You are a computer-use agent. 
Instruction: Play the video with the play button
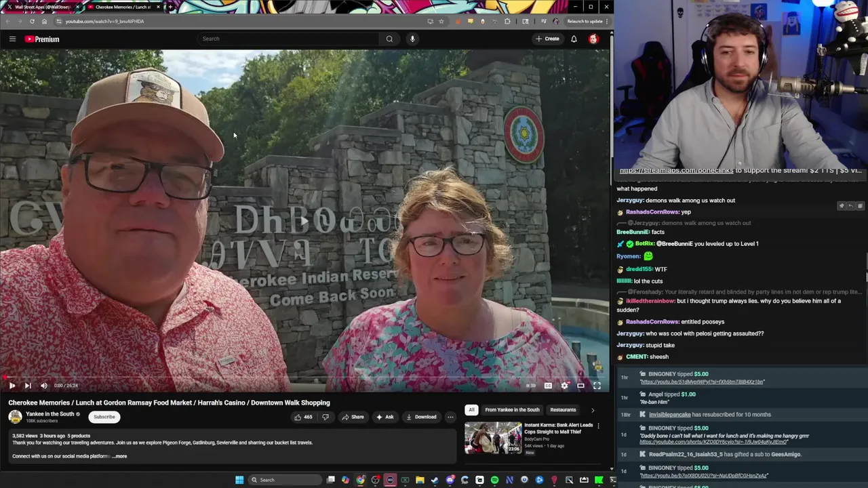(12, 386)
